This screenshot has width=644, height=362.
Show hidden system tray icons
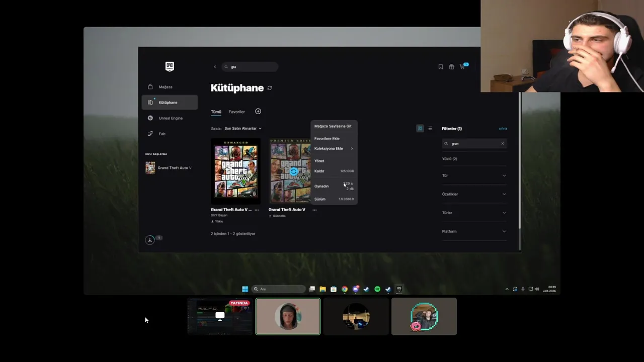pos(507,289)
